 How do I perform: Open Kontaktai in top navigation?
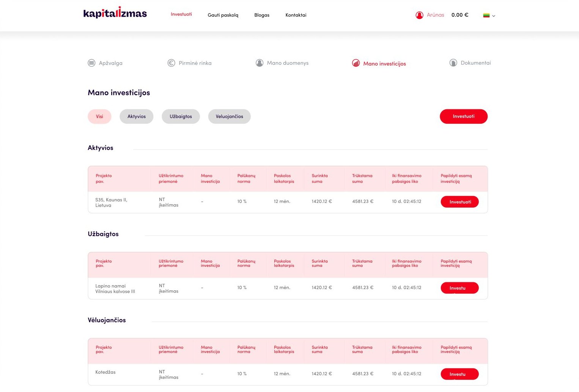click(x=296, y=15)
